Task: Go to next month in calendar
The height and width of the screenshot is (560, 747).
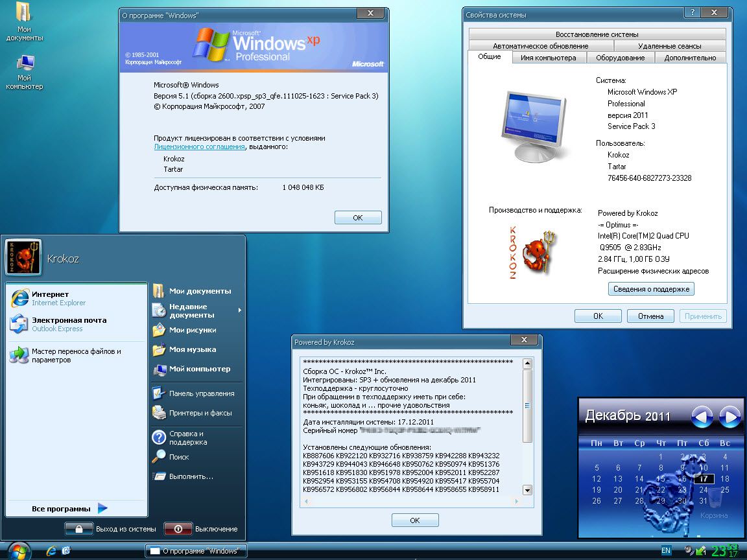Action: (729, 417)
